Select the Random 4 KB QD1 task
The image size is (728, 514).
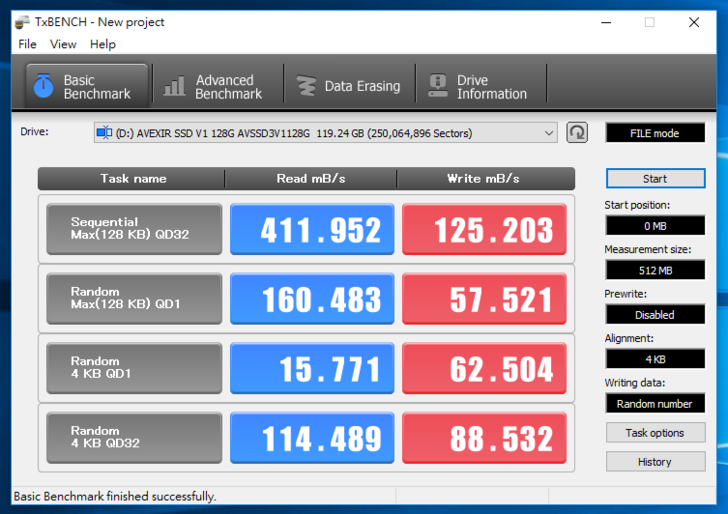pyautogui.click(x=134, y=368)
